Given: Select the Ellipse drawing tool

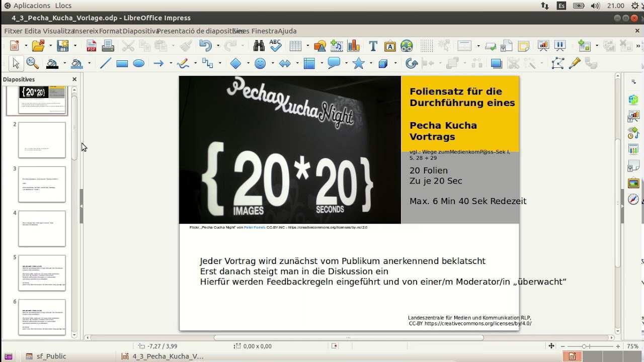Looking at the screenshot, I should (x=138, y=64).
